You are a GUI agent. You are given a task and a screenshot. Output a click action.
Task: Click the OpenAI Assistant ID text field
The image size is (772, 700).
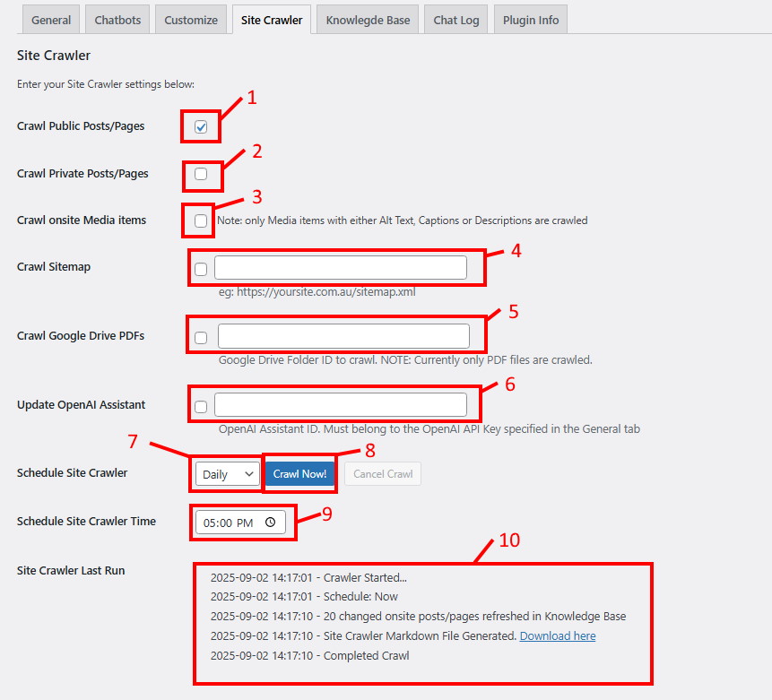tap(341, 405)
